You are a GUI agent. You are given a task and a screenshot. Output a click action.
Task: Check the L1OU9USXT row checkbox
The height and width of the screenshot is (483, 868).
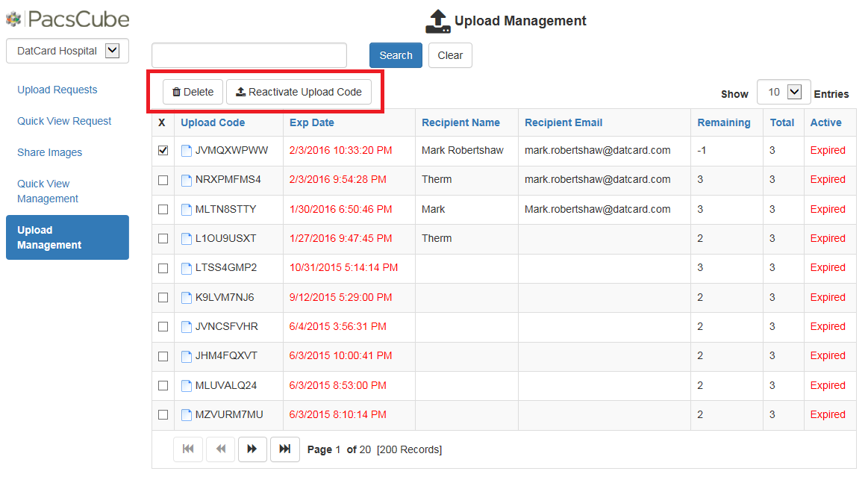[163, 239]
